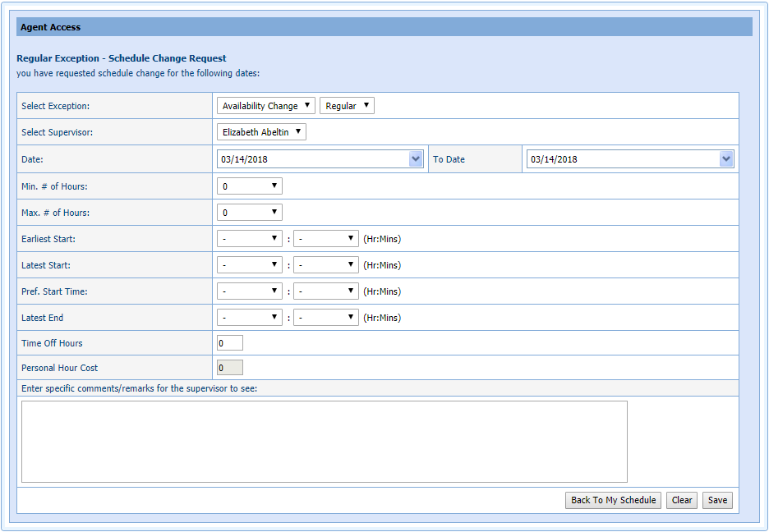Open the Latest End minutes dropdown
The height and width of the screenshot is (532, 769).
point(325,318)
